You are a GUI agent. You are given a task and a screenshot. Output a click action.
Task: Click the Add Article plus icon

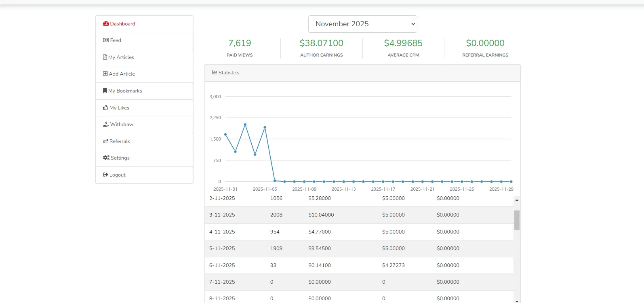105,74
